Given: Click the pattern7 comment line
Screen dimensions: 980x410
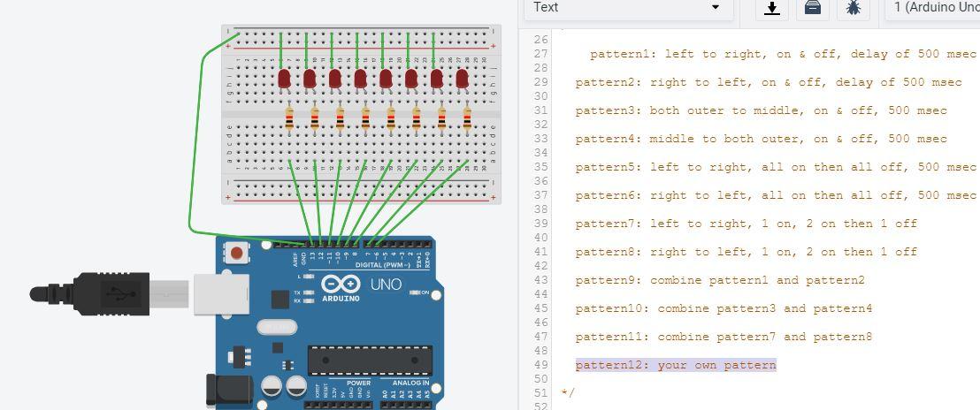Looking at the screenshot, I should click(746, 224).
